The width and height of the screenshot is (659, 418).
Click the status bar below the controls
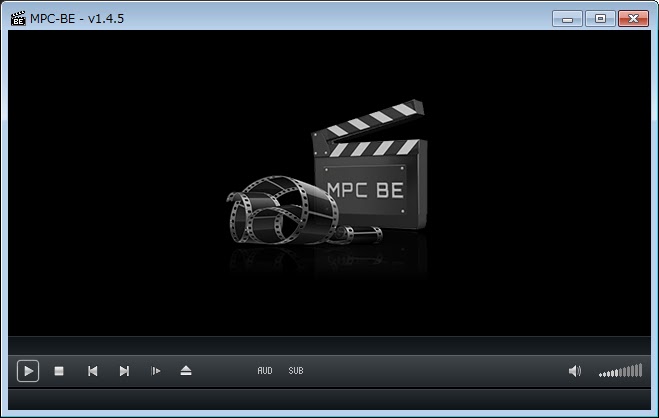(329, 399)
